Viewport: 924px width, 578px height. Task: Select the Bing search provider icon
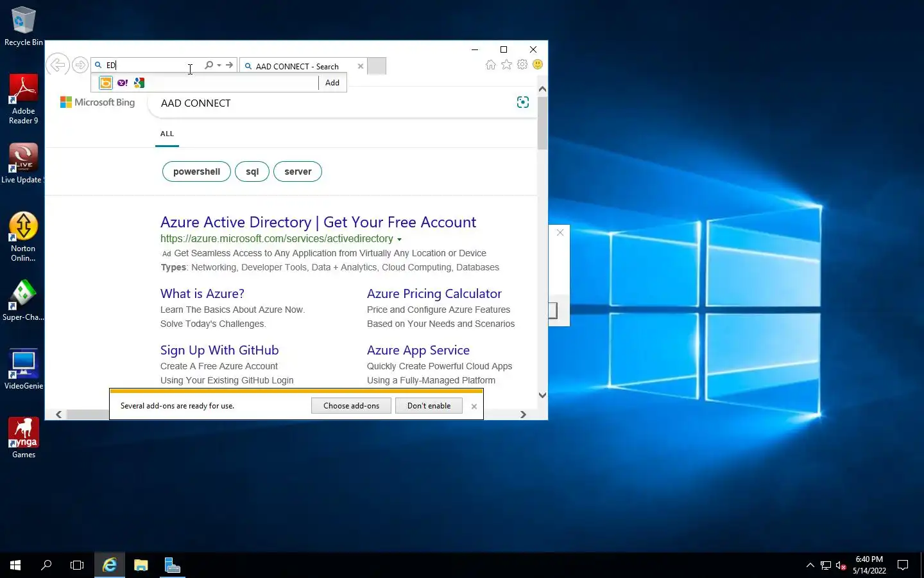click(106, 83)
